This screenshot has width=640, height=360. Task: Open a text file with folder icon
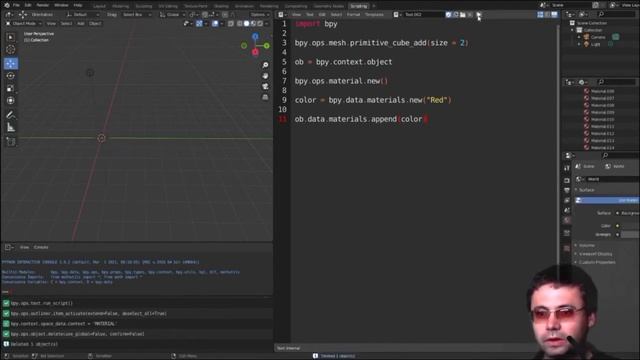point(462,15)
